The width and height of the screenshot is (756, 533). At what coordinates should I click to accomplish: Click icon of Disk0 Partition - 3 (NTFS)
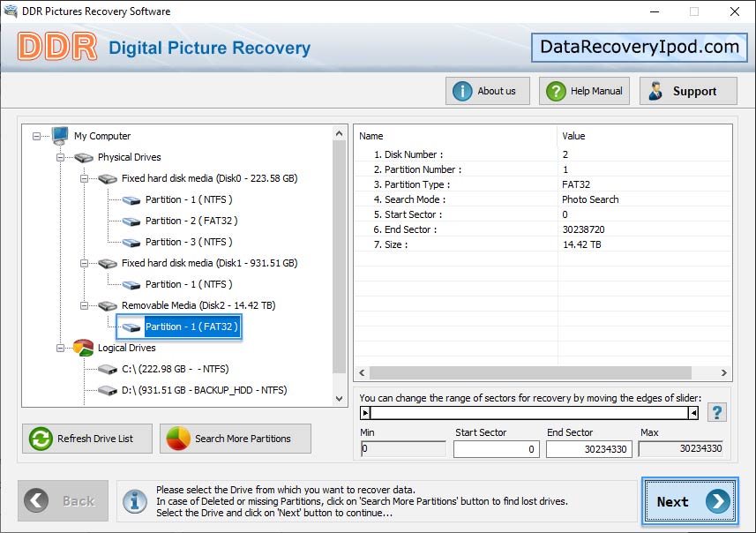131,243
